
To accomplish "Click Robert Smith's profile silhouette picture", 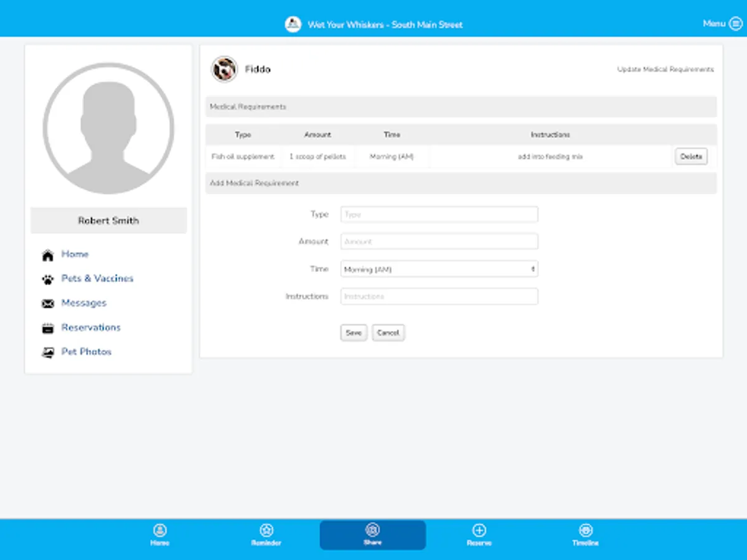I will pos(108,128).
